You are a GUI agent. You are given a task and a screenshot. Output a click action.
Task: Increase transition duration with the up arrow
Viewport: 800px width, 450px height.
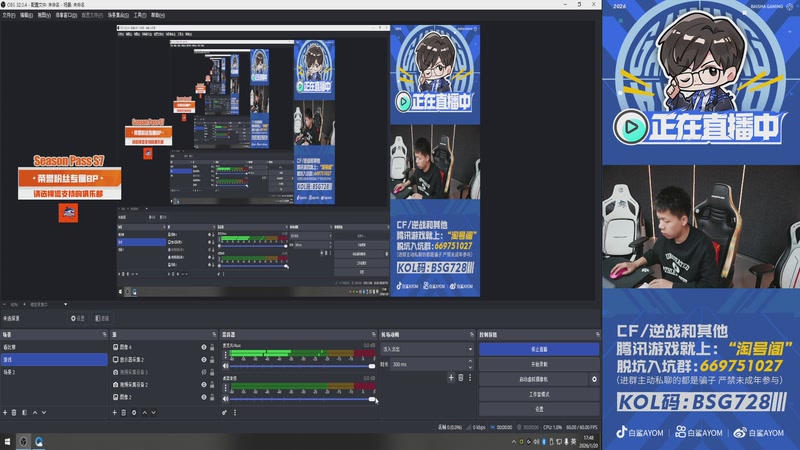coord(470,361)
